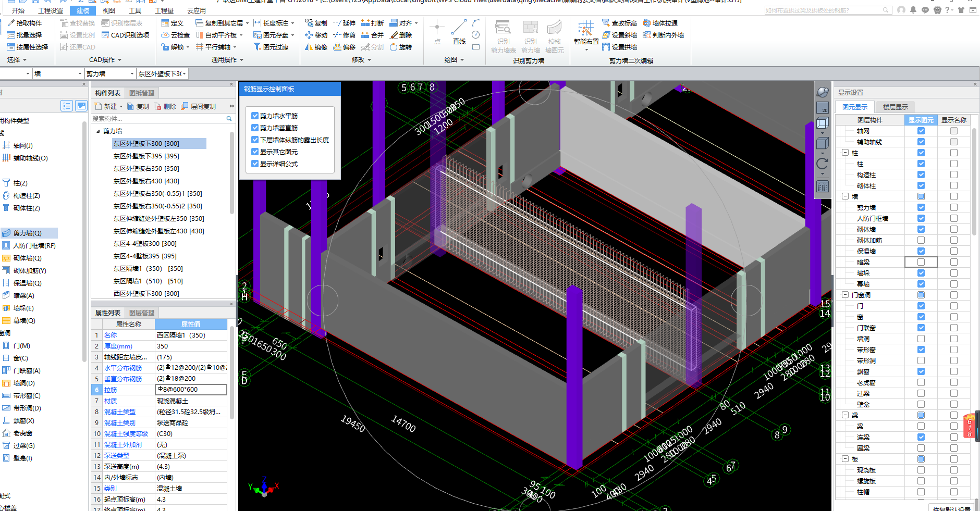Click the 删除 delete tool in ribbon

tap(401, 35)
